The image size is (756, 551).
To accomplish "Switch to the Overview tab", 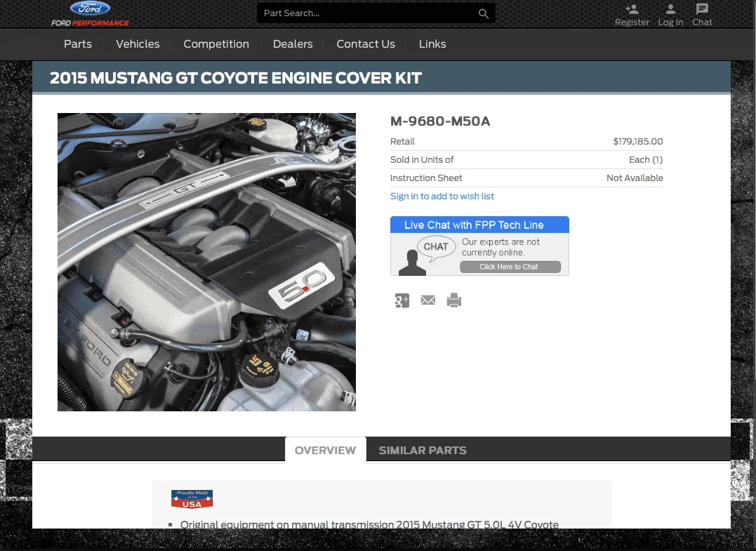I will (x=326, y=450).
